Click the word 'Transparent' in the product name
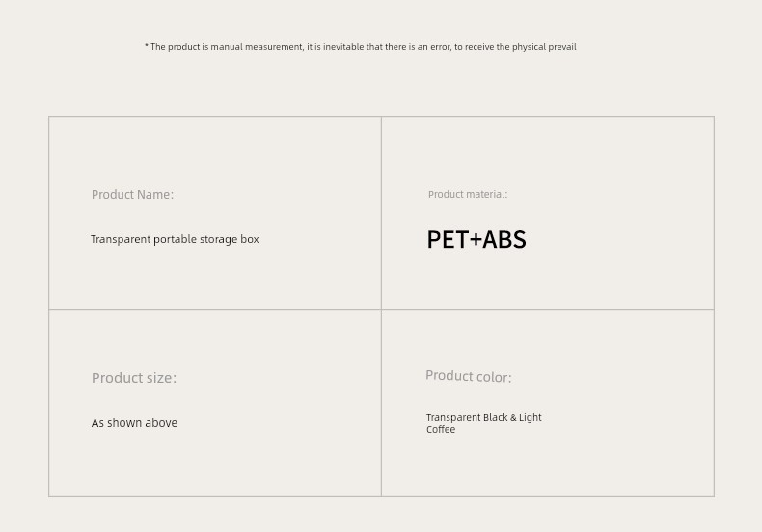 [121, 239]
